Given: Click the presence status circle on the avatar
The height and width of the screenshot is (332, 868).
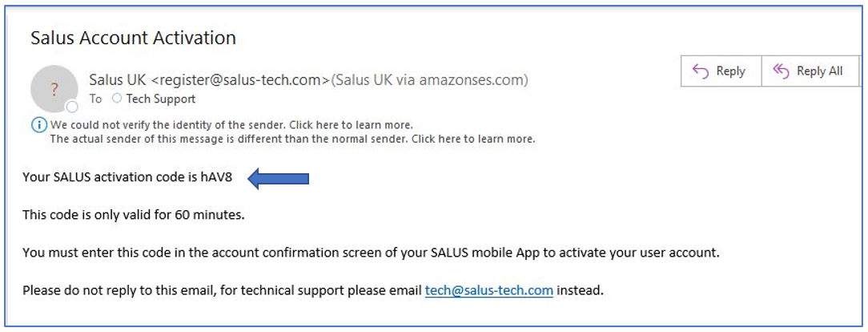Looking at the screenshot, I should (72, 107).
